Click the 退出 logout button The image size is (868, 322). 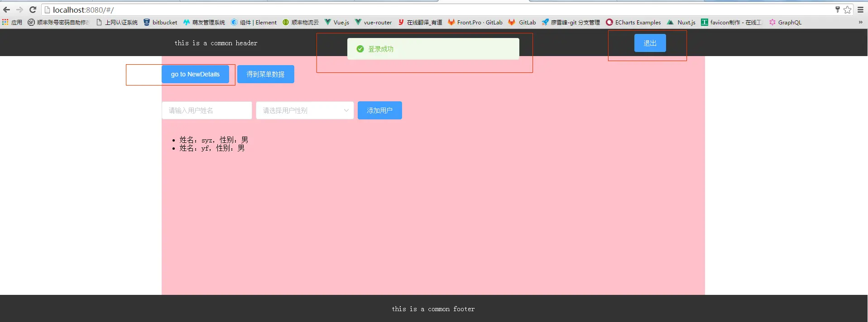[650, 43]
